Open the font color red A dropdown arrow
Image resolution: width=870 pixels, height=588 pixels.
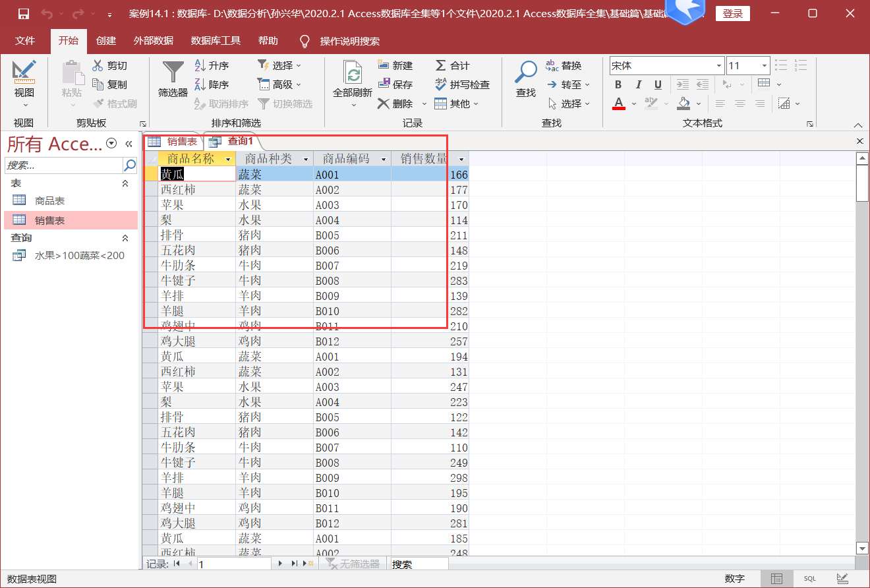pos(634,103)
